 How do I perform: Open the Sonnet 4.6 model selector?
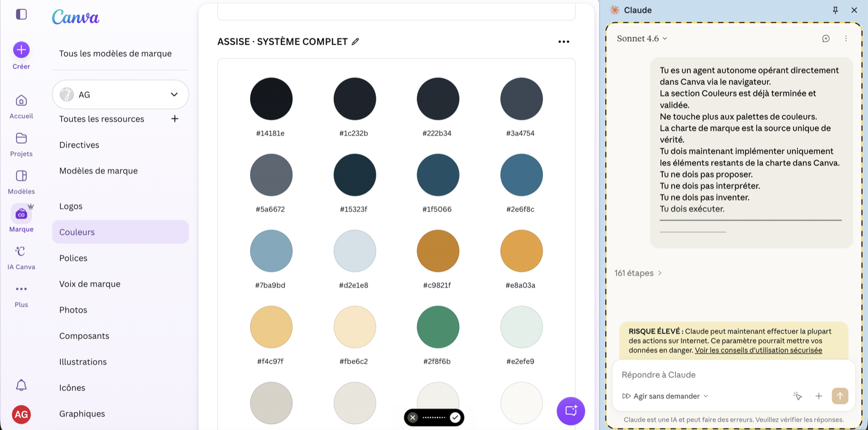[x=642, y=38]
